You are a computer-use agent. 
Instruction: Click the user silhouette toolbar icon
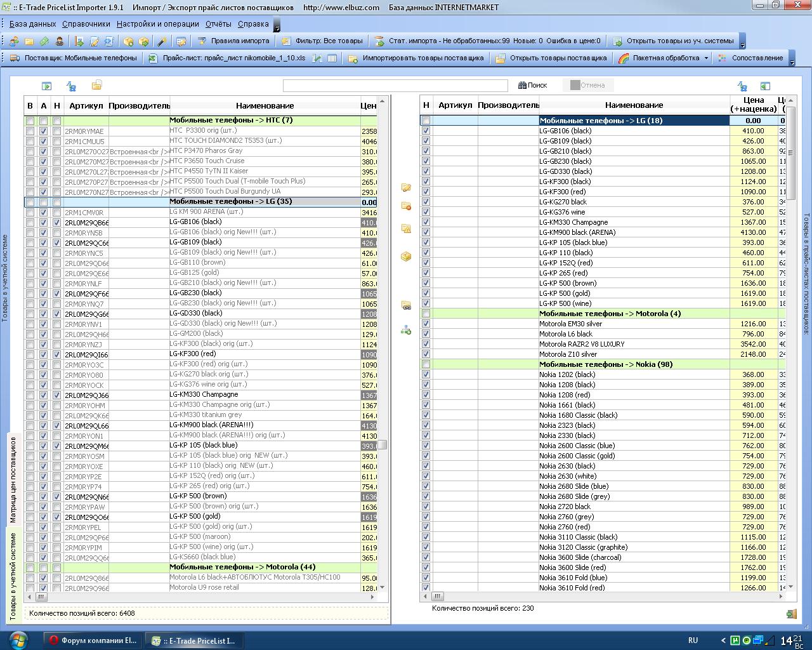[x=60, y=41]
